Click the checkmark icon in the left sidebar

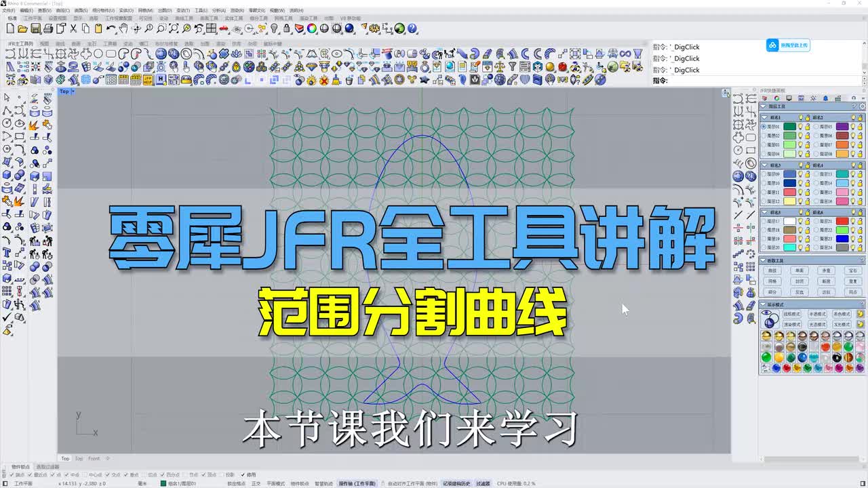pyautogui.click(x=7, y=317)
